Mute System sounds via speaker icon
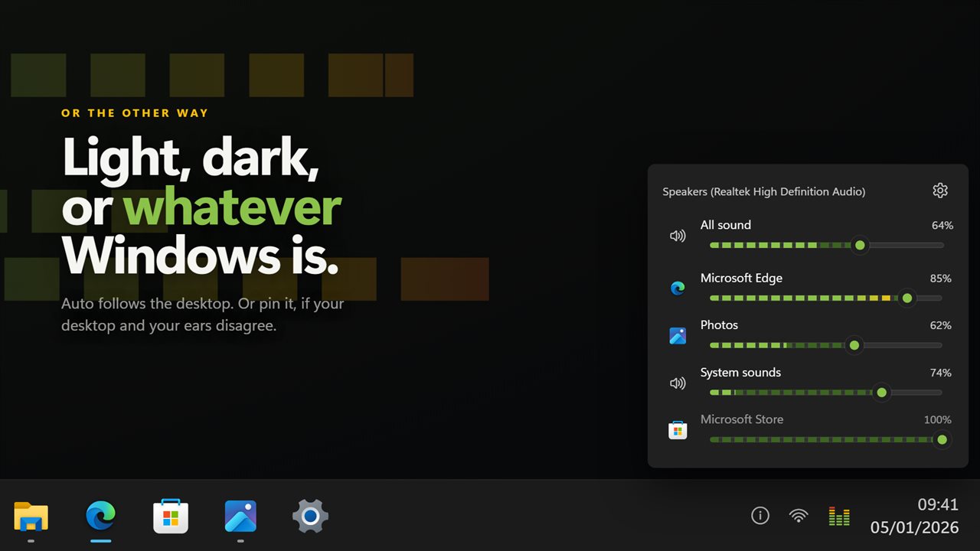Image resolution: width=980 pixels, height=551 pixels. pos(678,383)
